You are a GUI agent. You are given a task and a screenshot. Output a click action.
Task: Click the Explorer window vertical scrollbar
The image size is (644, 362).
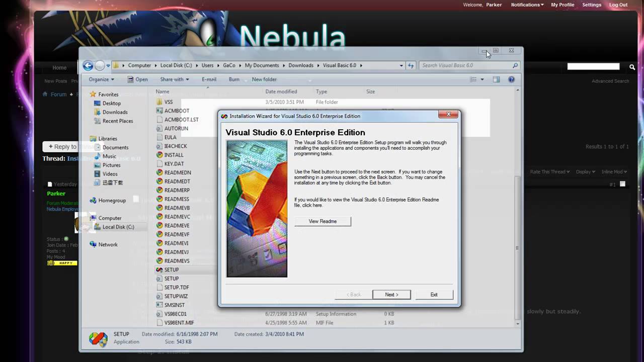(517, 248)
